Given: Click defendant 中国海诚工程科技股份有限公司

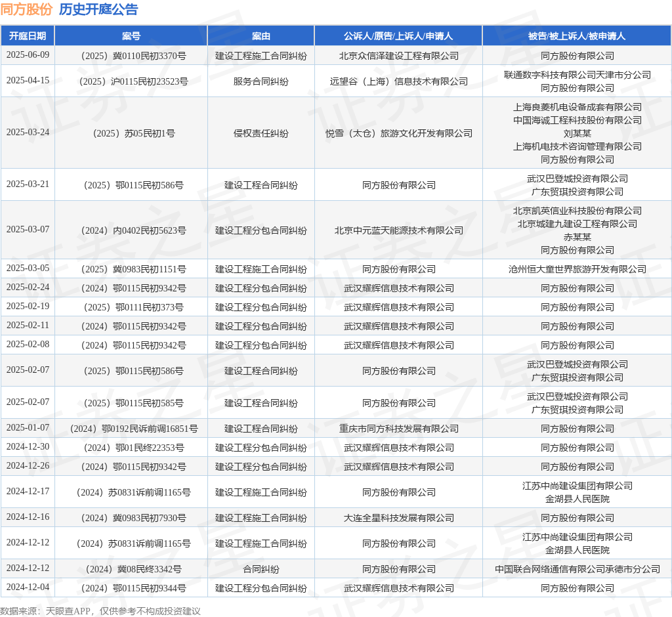Looking at the screenshot, I should [577, 121].
